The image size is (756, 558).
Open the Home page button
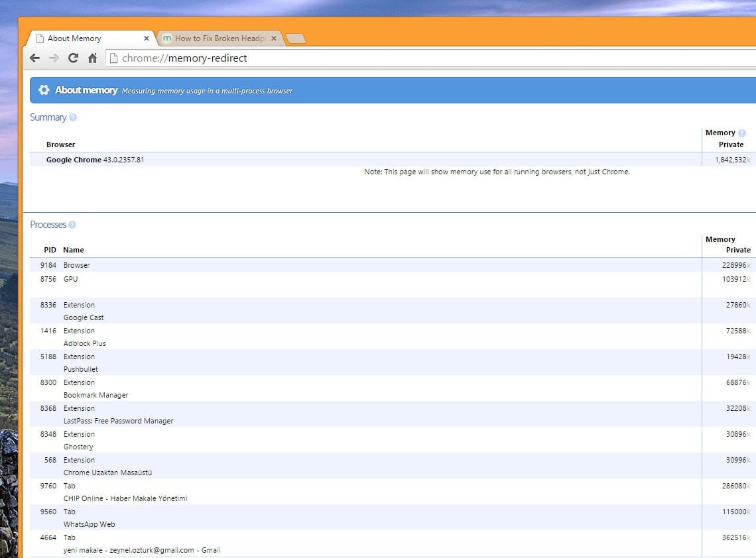(x=93, y=58)
